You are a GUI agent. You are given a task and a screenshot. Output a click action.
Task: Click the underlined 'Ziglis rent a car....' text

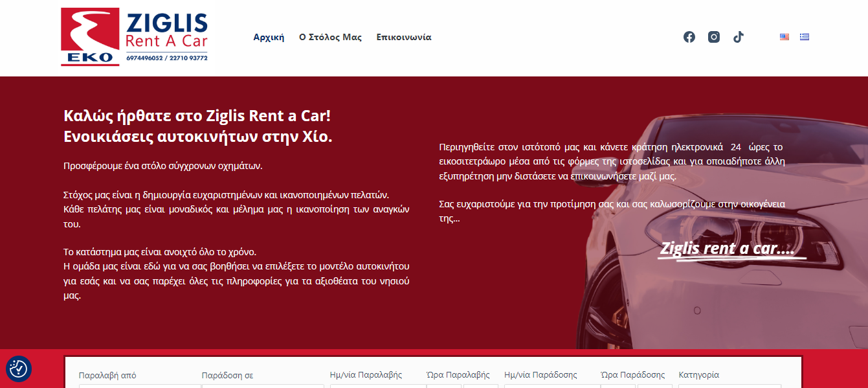coord(726,249)
